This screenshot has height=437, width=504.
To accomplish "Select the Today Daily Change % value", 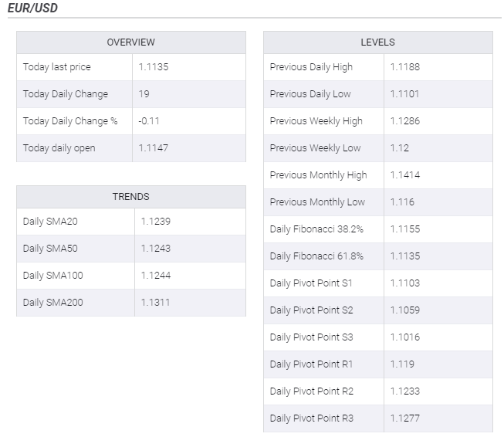I will [x=149, y=121].
